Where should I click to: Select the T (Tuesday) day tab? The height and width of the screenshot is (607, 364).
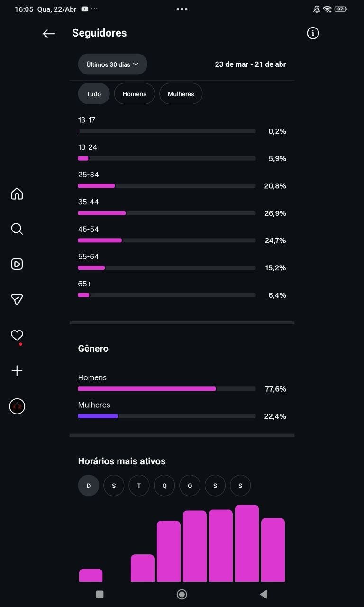coord(139,486)
